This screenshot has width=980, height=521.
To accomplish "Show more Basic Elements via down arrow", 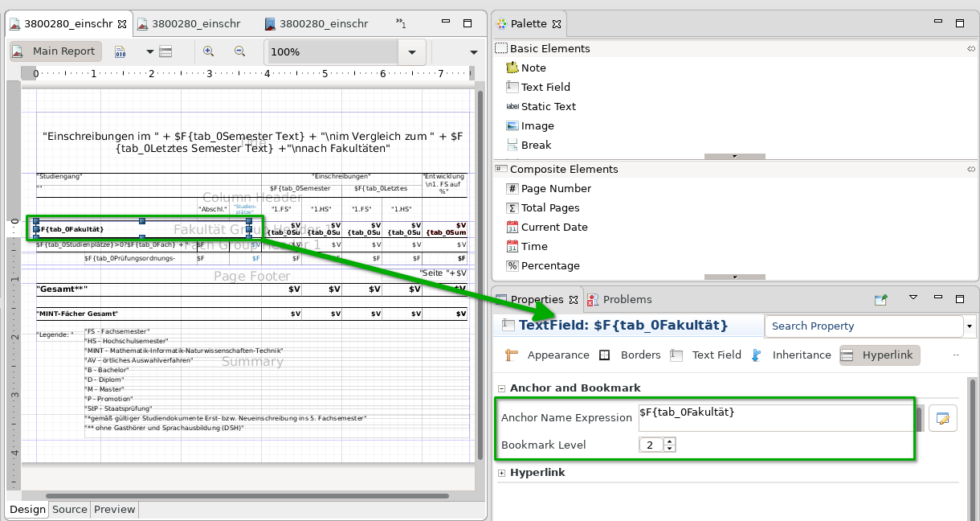I will tap(734, 156).
